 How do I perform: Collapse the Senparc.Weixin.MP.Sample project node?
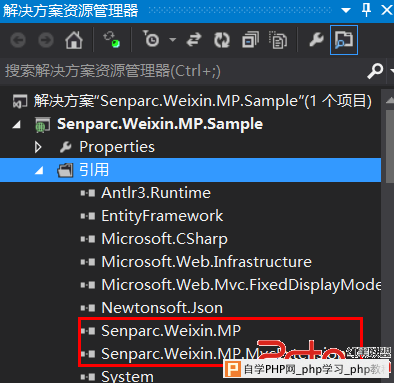pos(16,125)
